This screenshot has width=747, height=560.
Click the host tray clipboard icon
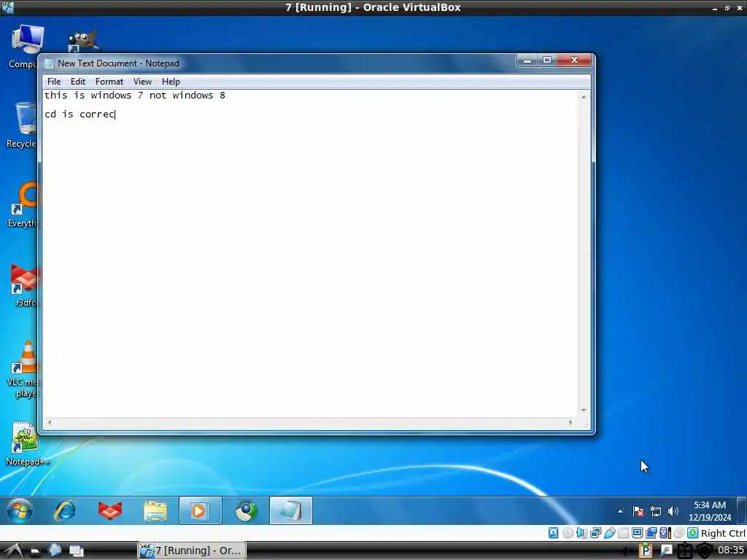(685, 551)
